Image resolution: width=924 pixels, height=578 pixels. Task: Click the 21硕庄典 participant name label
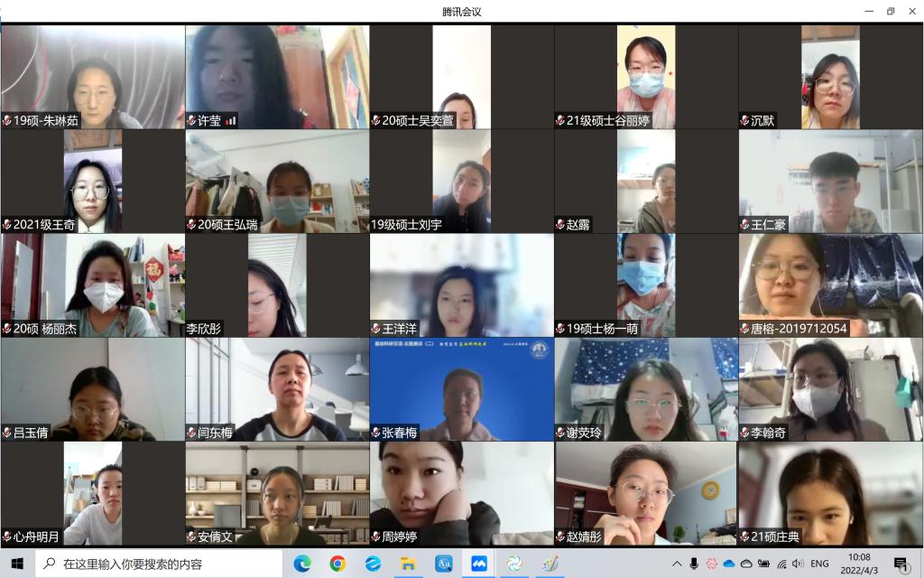point(774,537)
